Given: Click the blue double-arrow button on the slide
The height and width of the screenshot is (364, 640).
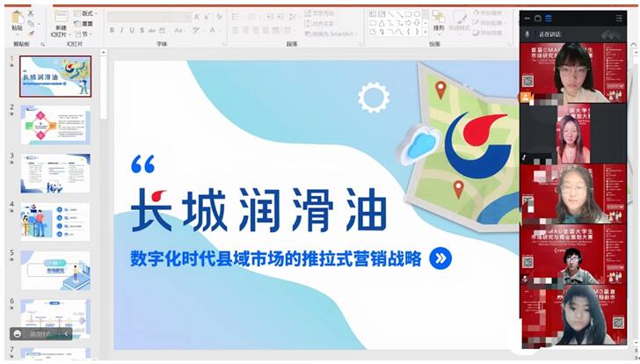Looking at the screenshot, I should coord(440,258).
